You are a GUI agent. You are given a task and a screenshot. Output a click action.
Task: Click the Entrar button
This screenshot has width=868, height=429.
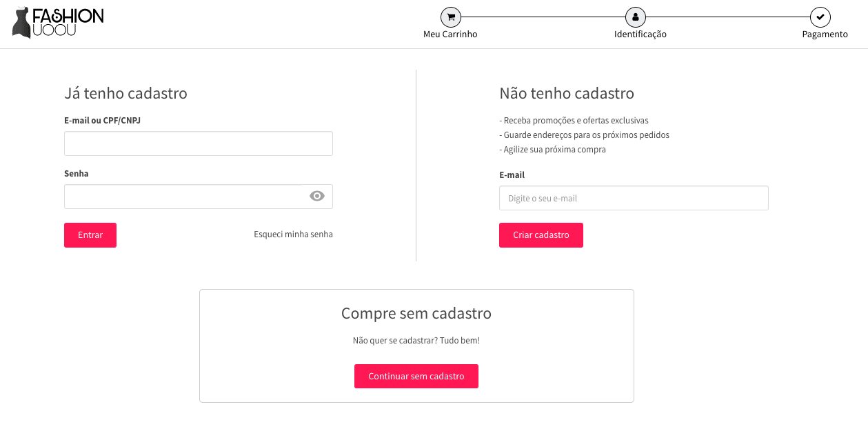tap(90, 235)
